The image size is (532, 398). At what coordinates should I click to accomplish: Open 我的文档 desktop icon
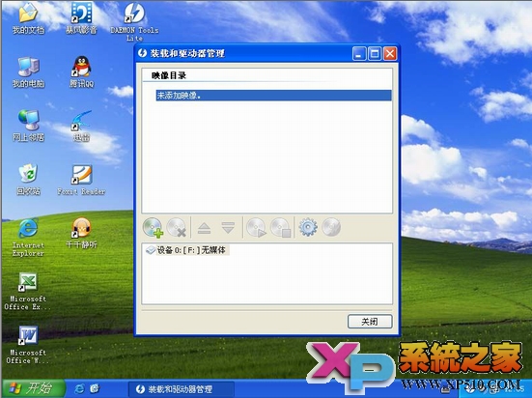pyautogui.click(x=28, y=18)
